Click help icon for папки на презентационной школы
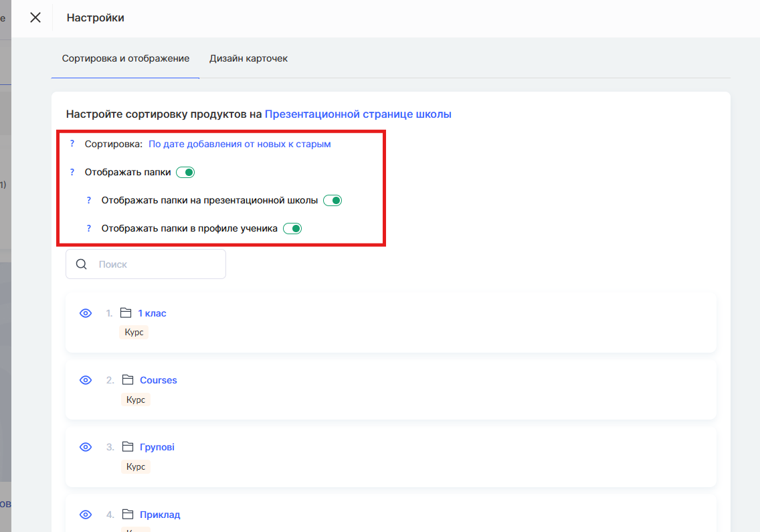This screenshot has width=760, height=532. click(x=89, y=200)
